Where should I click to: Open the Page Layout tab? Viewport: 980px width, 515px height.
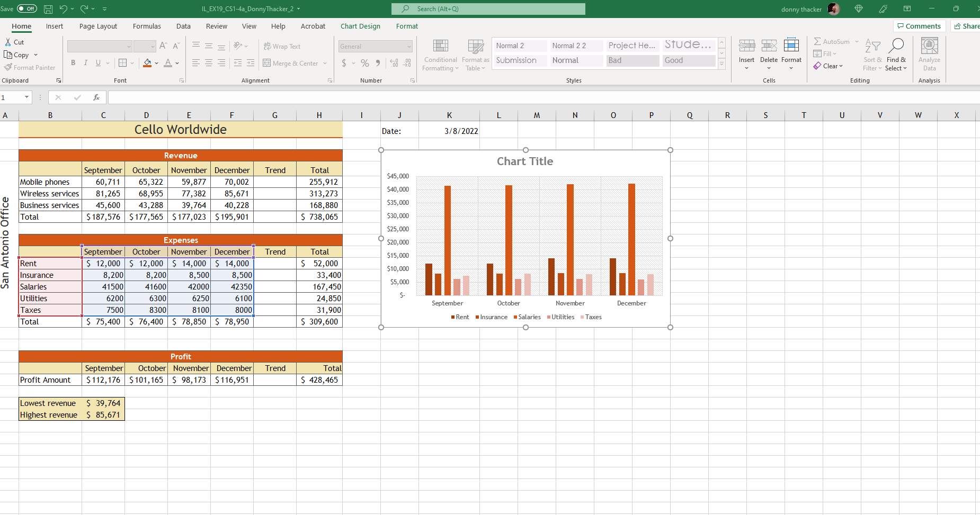pos(98,26)
